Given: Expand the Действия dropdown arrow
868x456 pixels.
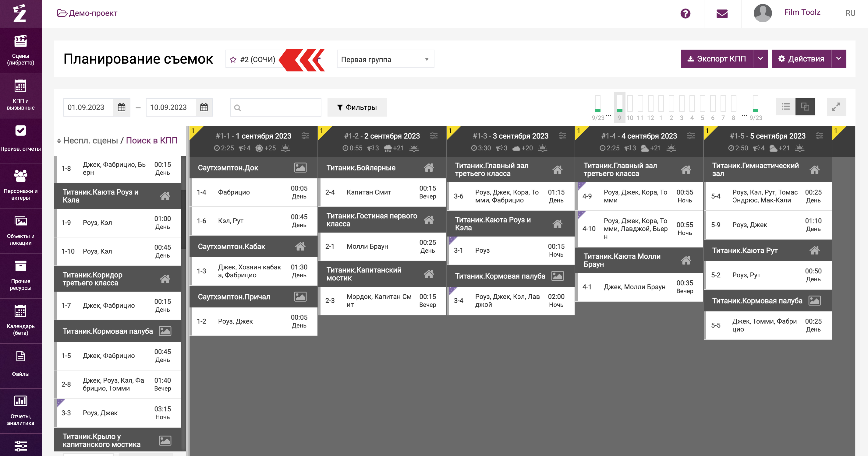Looking at the screenshot, I should 838,59.
